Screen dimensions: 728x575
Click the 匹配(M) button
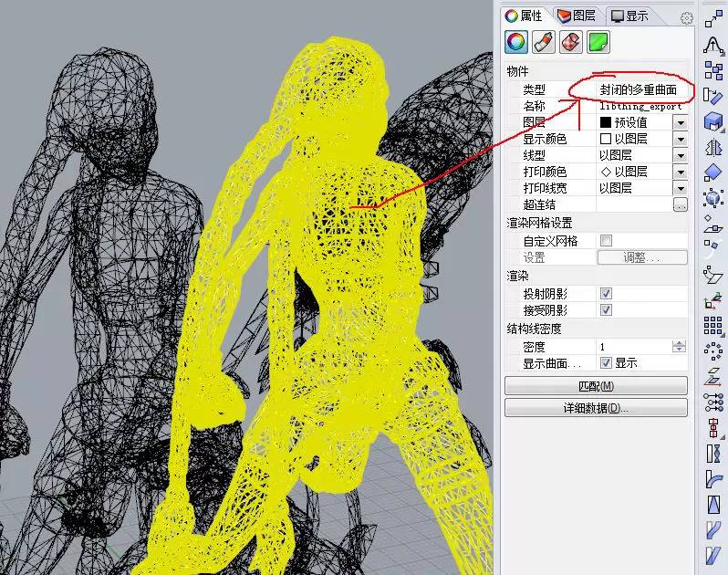596,386
